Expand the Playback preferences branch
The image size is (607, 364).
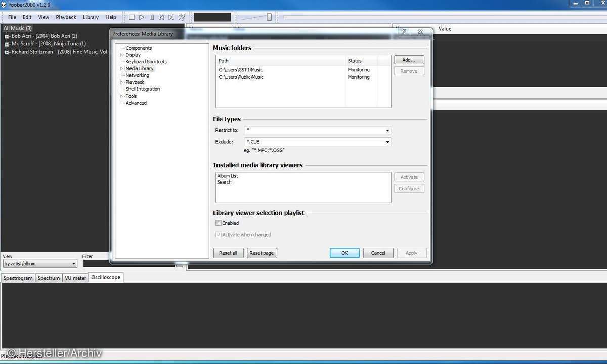point(121,82)
